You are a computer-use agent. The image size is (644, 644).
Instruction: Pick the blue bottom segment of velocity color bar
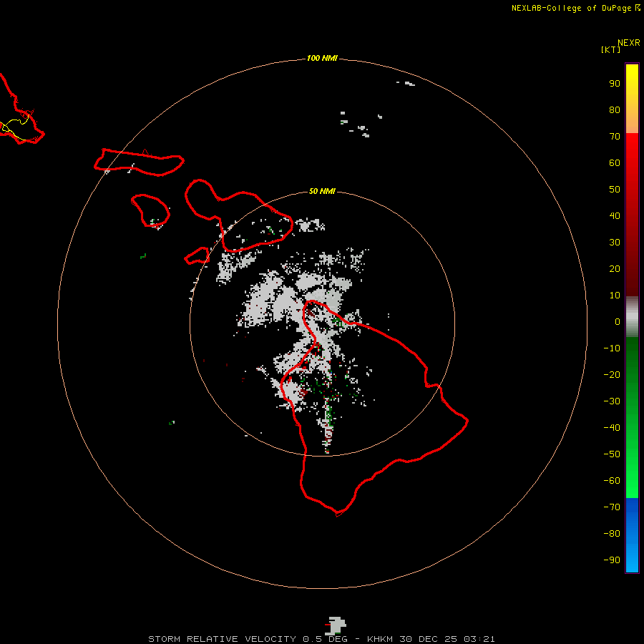pyautogui.click(x=632, y=535)
